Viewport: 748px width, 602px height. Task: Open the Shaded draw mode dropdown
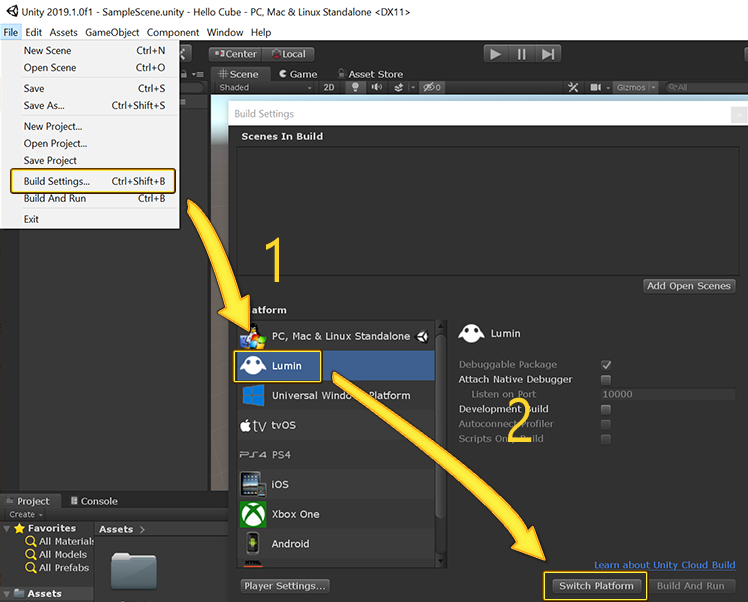pos(265,87)
